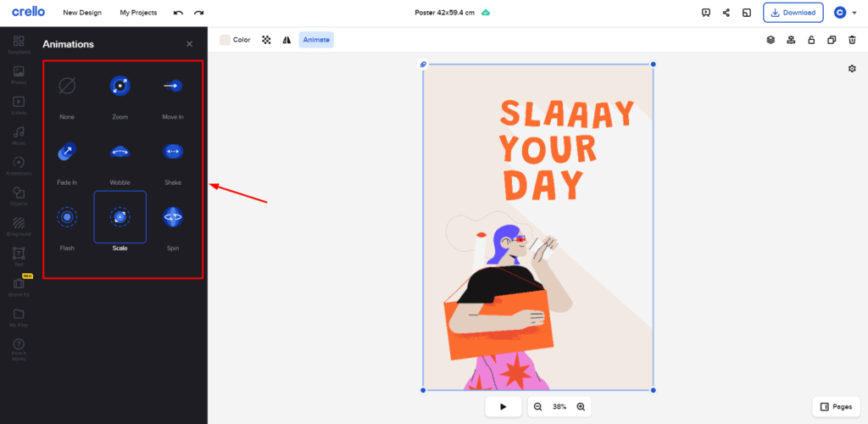Open Animations in the sidebar
868x424 pixels.
(19, 165)
